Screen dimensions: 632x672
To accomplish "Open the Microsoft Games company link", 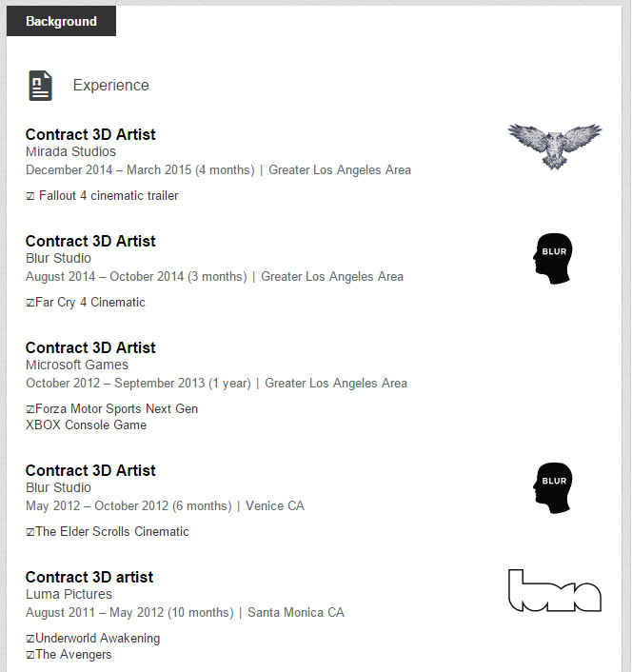I will point(76,365).
